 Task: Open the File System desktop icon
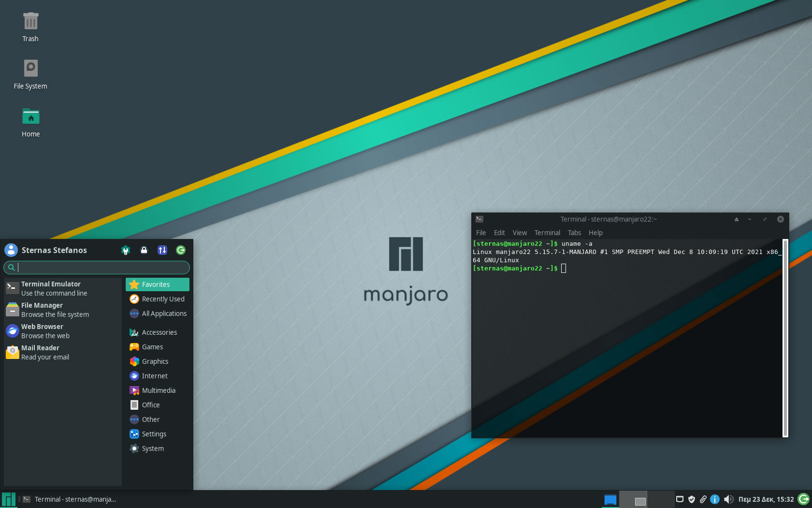click(x=30, y=75)
